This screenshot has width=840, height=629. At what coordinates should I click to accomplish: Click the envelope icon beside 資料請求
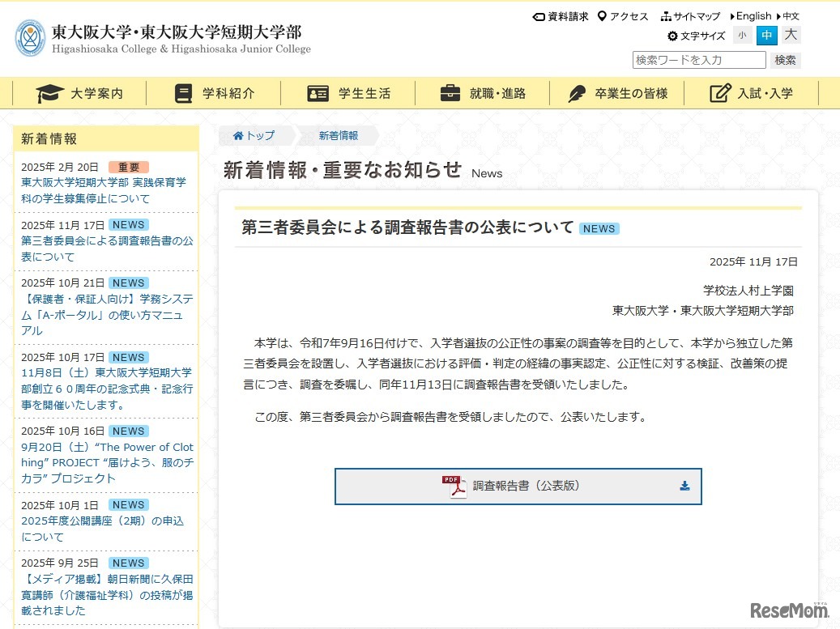point(539,16)
